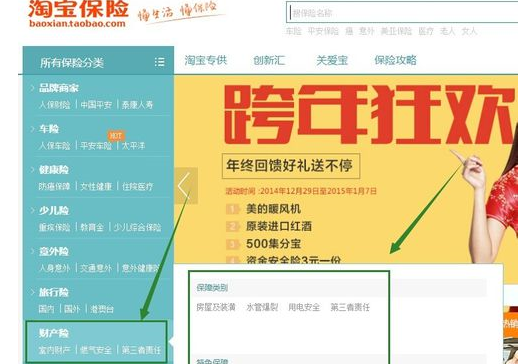
Task: Open the 财产险 category heading
Action: pyautogui.click(x=54, y=333)
